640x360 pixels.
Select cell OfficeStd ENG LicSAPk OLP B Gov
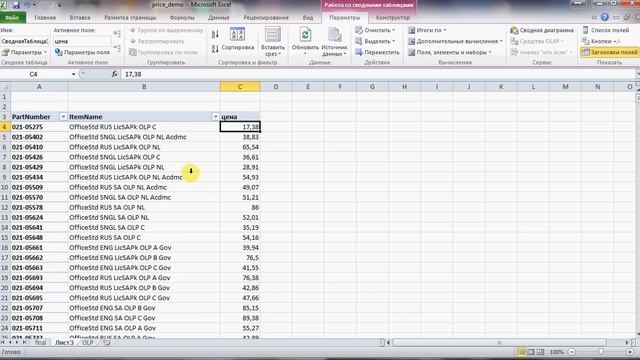pos(144,258)
